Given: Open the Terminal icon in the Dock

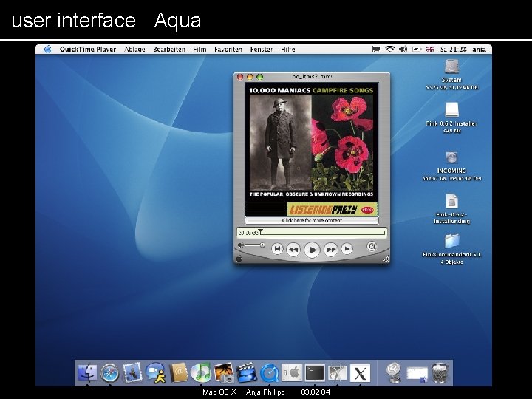Looking at the screenshot, I should point(316,372).
